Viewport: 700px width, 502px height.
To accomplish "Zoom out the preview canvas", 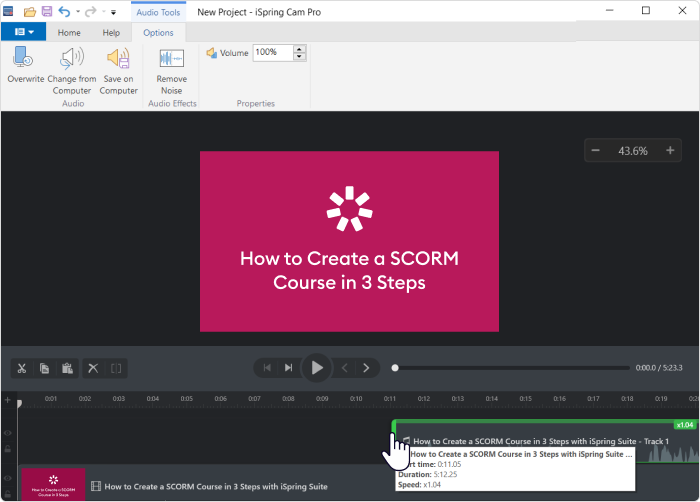I will 596,151.
